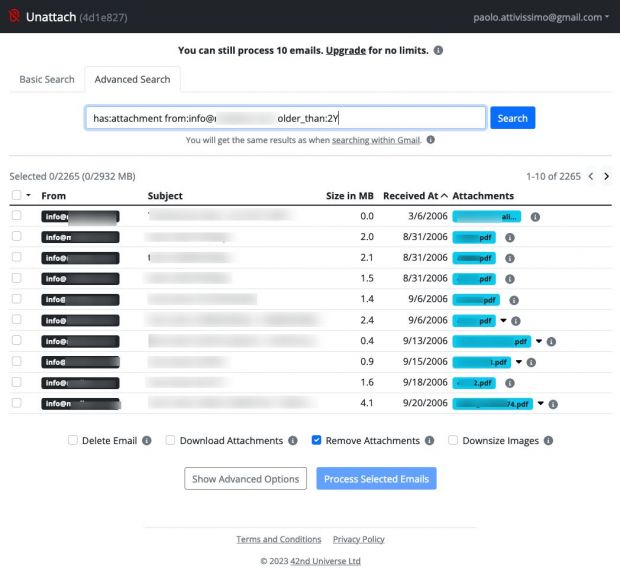Image resolution: width=620 pixels, height=573 pixels.
Task: Select the email received 9/20/2006
Action: [17, 403]
